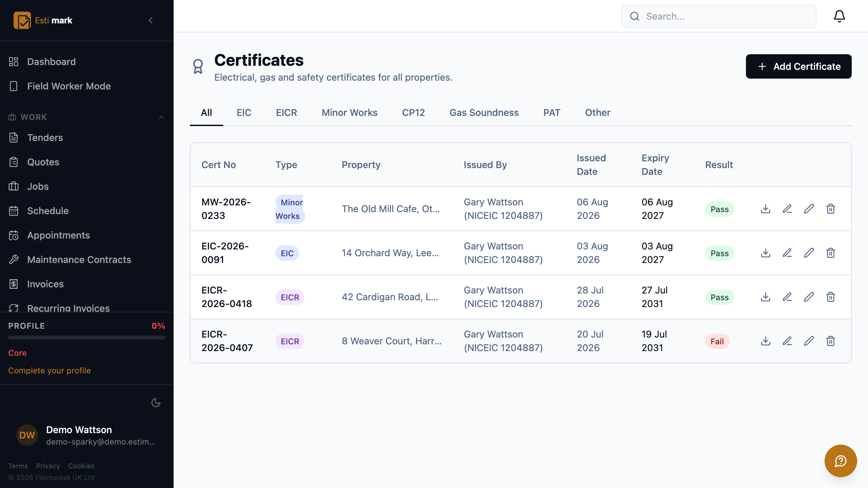Click the Minor Works type badge

point(290,209)
